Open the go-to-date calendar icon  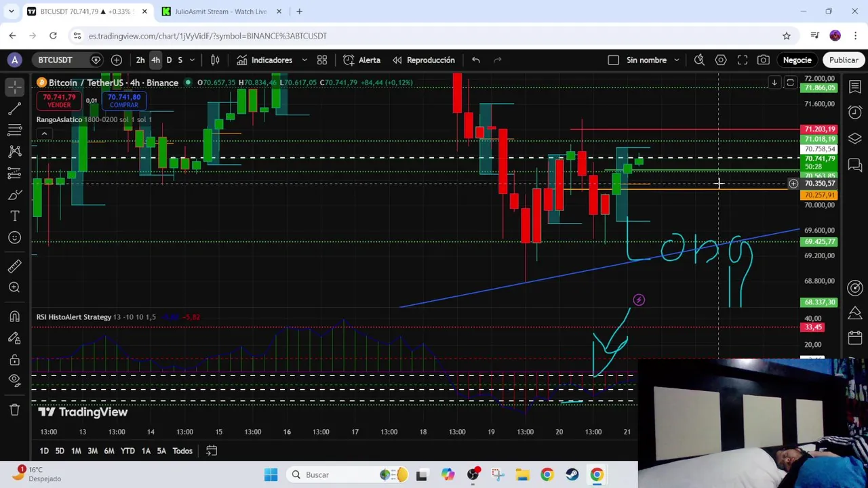212,451
